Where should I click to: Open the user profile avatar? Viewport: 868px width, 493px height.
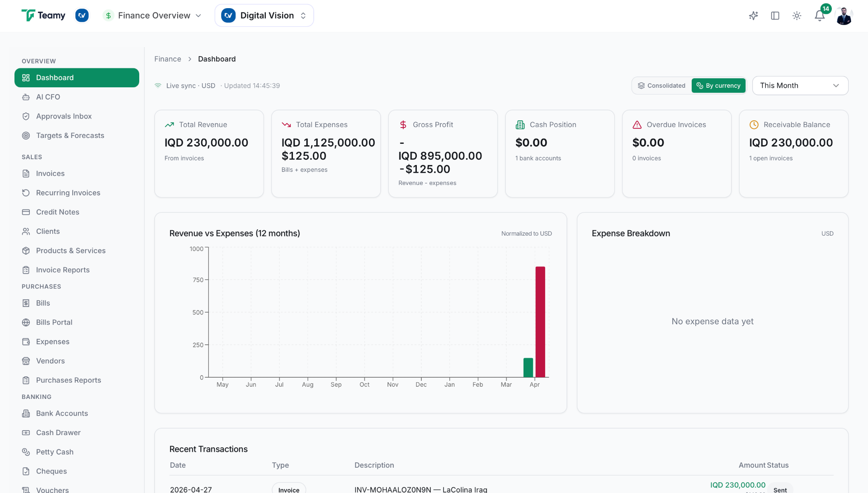click(844, 16)
